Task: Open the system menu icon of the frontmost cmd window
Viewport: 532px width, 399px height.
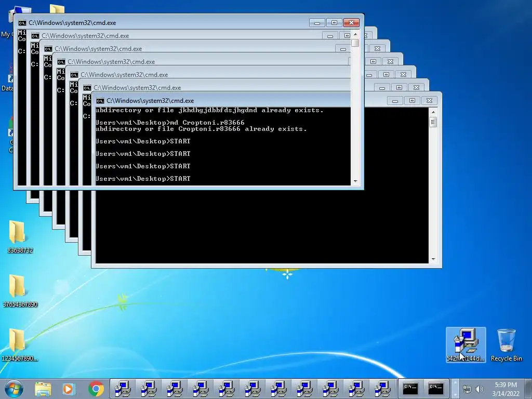Action: tap(22, 23)
